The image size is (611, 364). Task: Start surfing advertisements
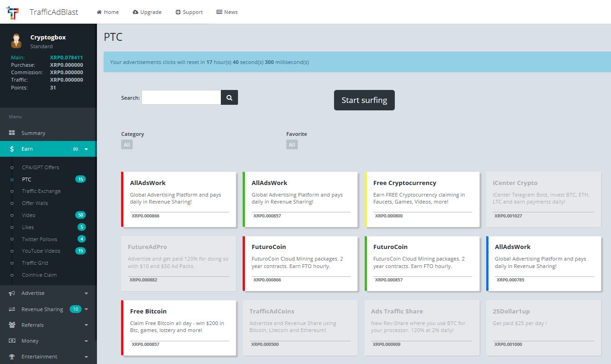(x=364, y=100)
